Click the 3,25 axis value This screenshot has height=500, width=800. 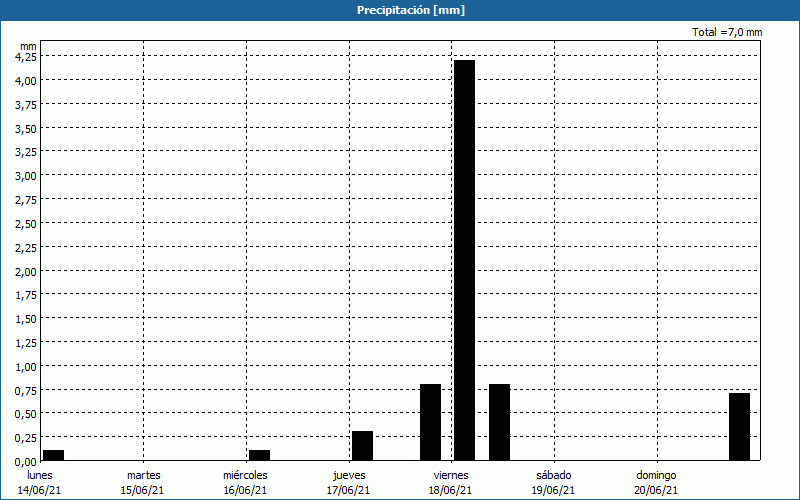coord(26,152)
